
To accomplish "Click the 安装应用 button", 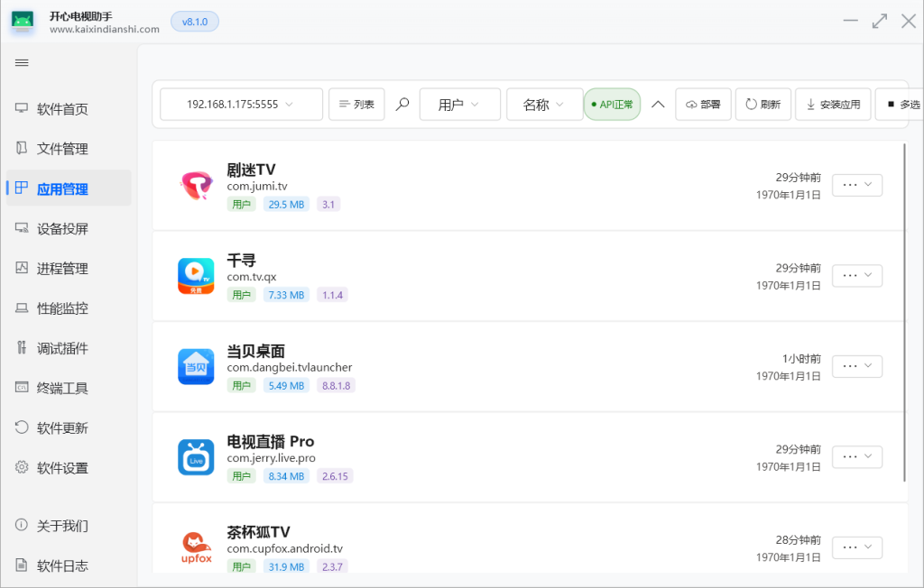I will point(833,105).
